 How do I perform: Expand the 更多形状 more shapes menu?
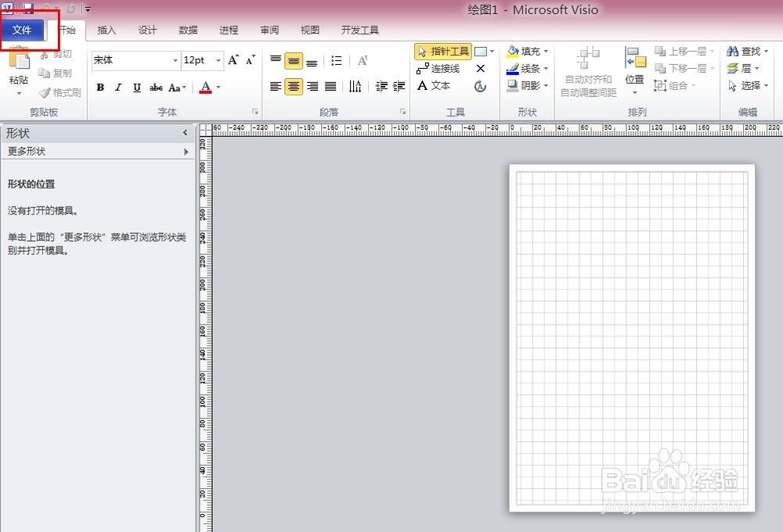coord(97,151)
